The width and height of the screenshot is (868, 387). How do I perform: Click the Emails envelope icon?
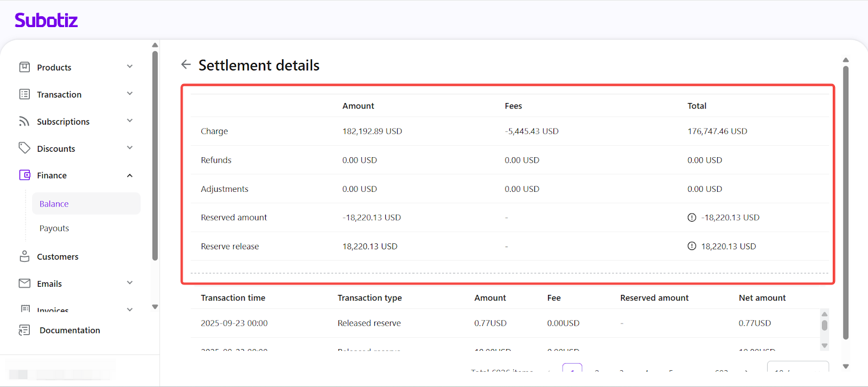24,283
